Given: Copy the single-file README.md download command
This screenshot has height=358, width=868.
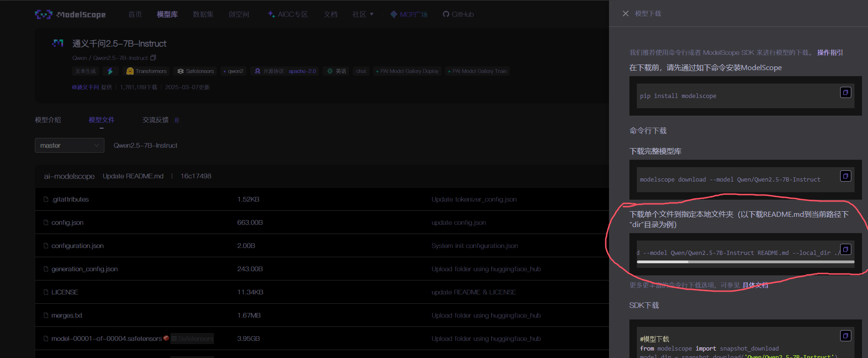Looking at the screenshot, I should 846,249.
